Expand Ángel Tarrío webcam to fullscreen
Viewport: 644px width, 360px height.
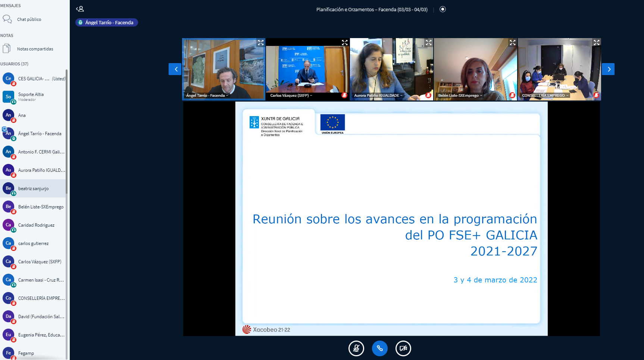coord(260,43)
